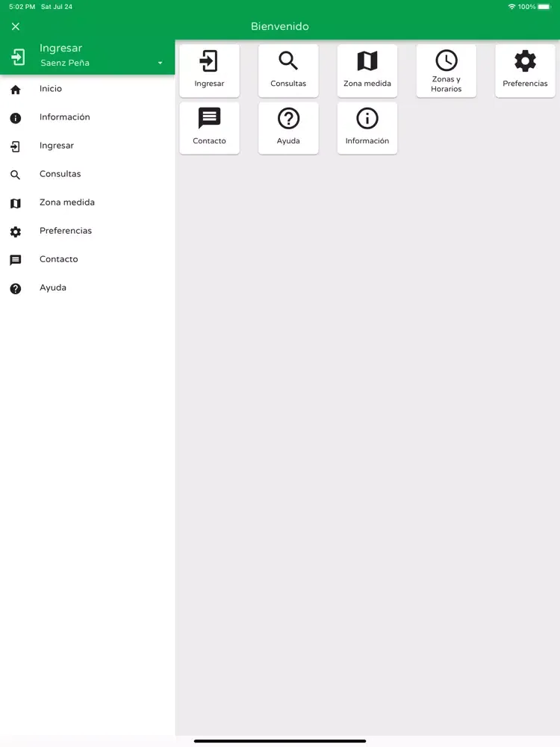Close the side drawer with the X icon

coord(16,27)
